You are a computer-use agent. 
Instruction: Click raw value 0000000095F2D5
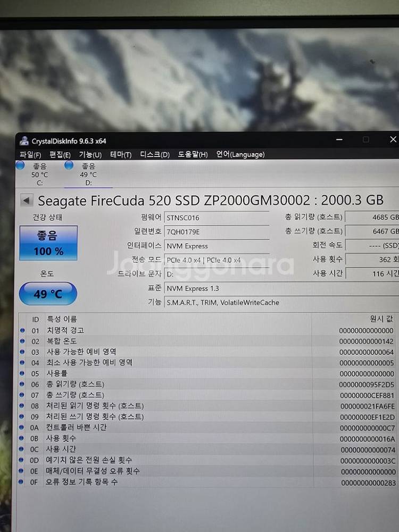pyautogui.click(x=367, y=385)
